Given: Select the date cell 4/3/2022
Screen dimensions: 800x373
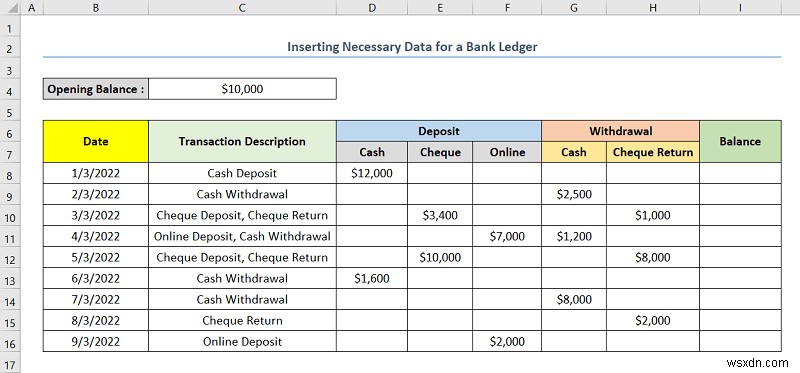Looking at the screenshot, I should point(96,236).
